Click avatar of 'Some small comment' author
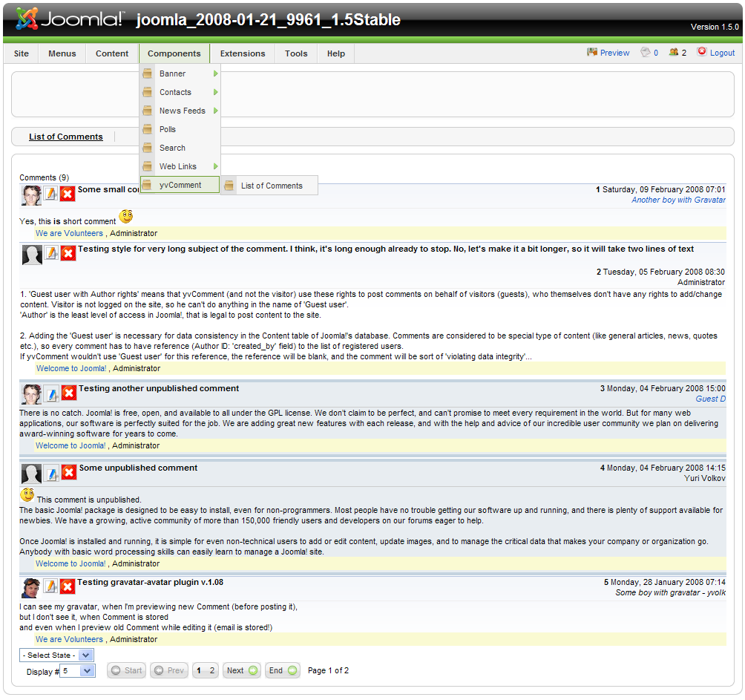Screen dimensions: 745x700 tap(31, 195)
